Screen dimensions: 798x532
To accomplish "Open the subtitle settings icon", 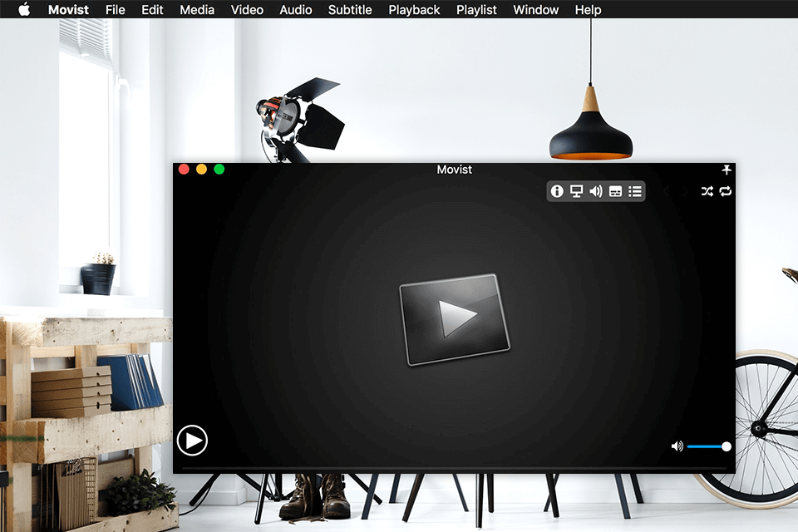I will pyautogui.click(x=615, y=191).
